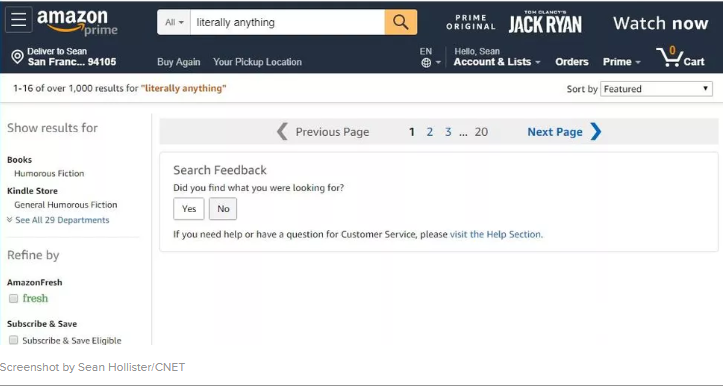Go to results page 2
Viewport: 726px width, 387px height.
pyautogui.click(x=430, y=132)
